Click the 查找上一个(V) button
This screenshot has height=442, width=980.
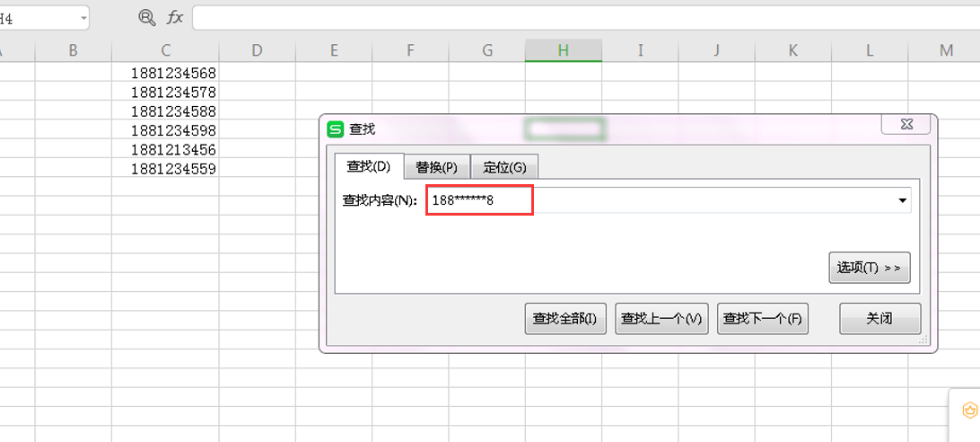(x=661, y=319)
